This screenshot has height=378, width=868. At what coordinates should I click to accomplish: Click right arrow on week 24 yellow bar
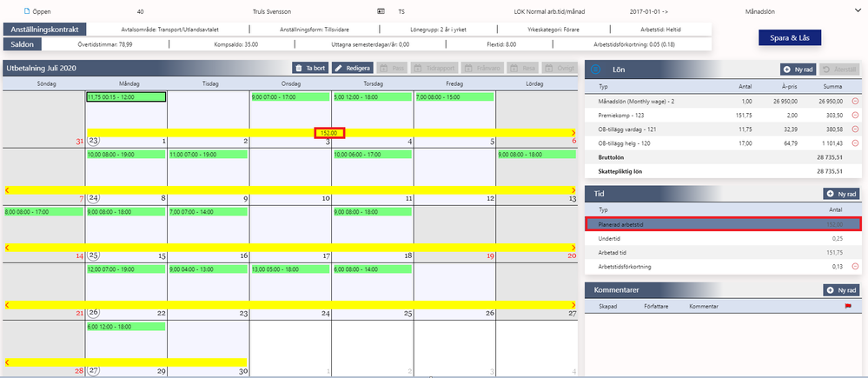[573, 189]
